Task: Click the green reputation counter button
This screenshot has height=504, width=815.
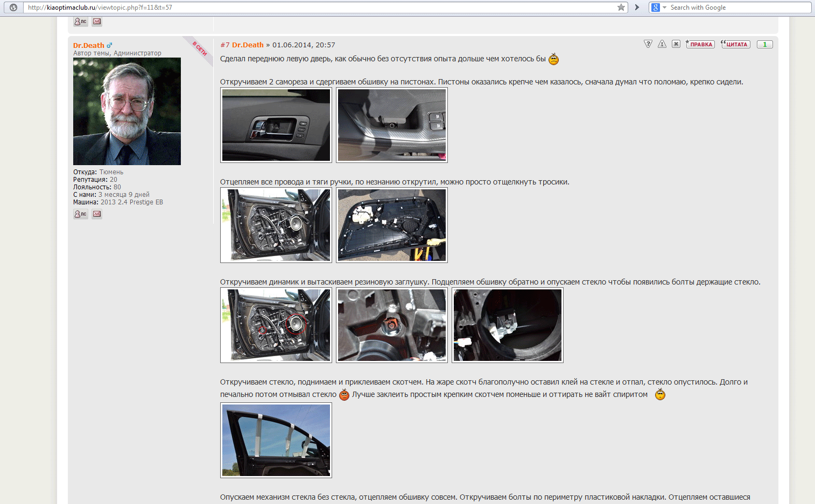Action: [x=764, y=44]
